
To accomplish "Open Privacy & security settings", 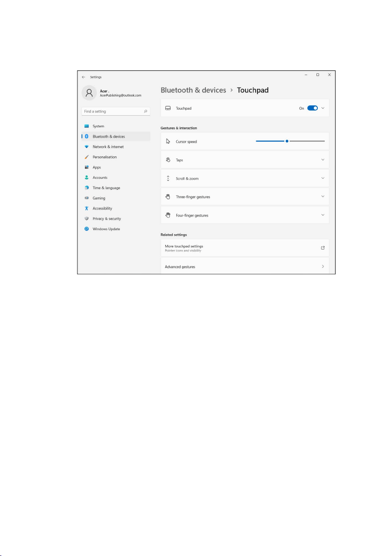I will 116,218.
